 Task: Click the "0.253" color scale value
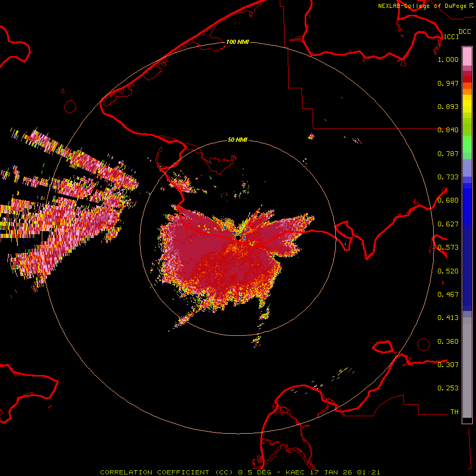tap(448, 388)
